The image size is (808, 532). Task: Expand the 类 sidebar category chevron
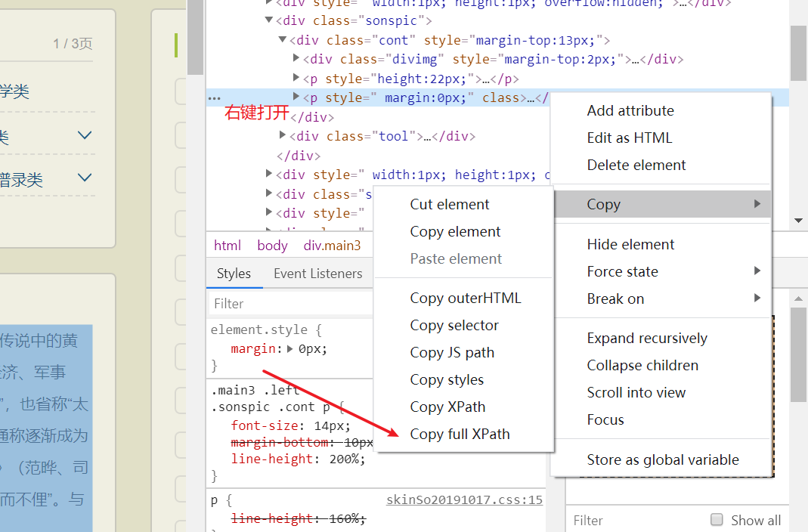pos(85,135)
